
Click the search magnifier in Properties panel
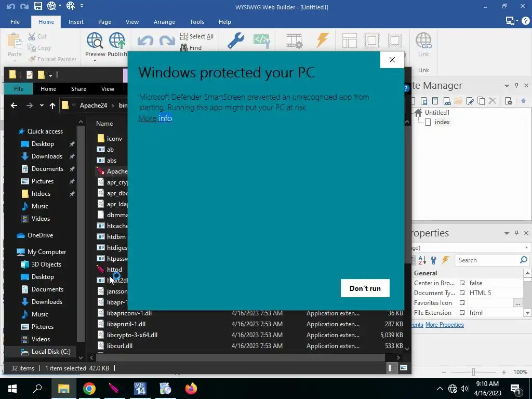[524, 260]
